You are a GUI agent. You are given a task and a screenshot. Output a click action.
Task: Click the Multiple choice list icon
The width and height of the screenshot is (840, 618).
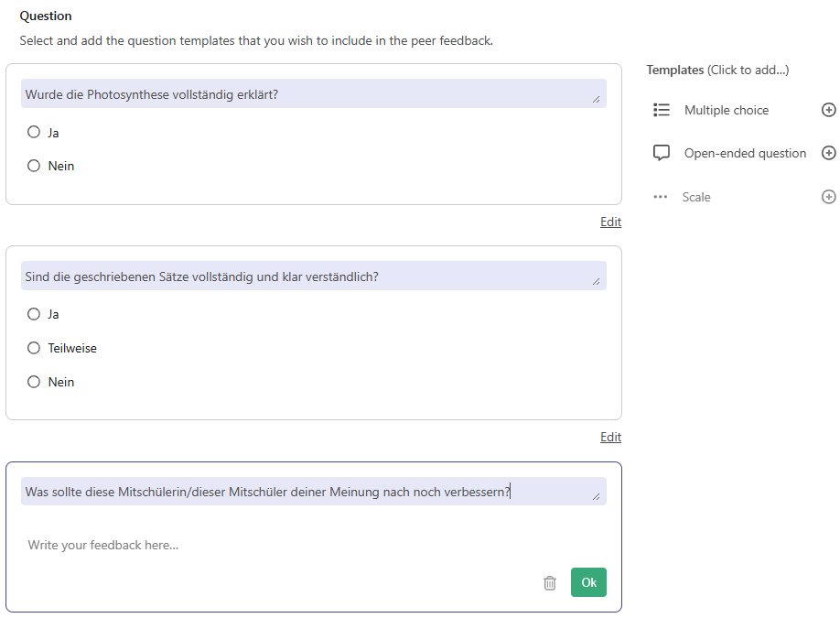(x=662, y=110)
